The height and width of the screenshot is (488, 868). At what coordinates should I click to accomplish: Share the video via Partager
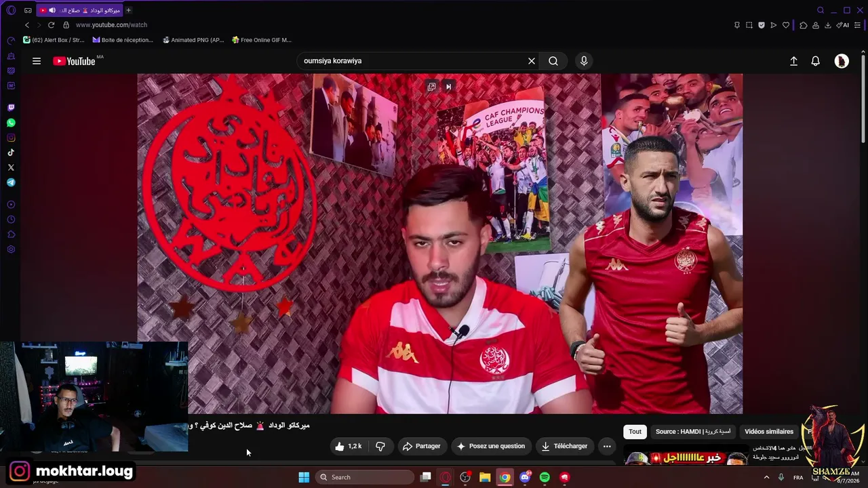pyautogui.click(x=421, y=446)
